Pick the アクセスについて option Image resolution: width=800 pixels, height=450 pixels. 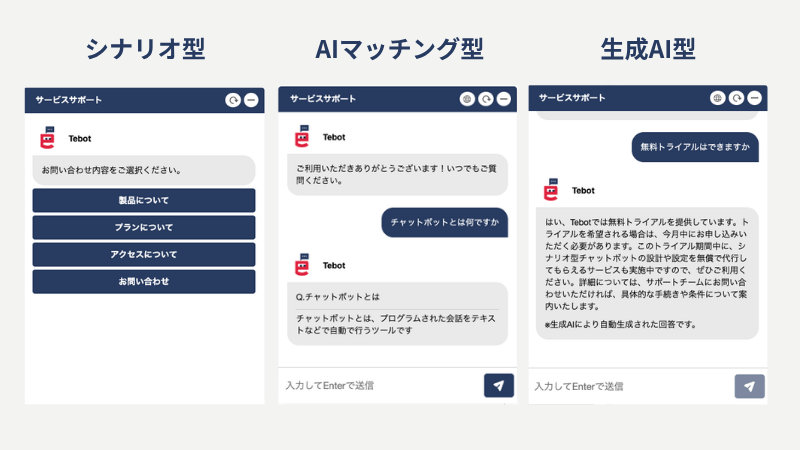coord(144,255)
